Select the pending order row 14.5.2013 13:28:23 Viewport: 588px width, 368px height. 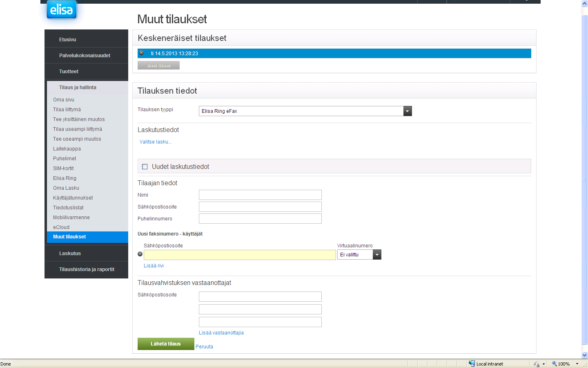334,53
